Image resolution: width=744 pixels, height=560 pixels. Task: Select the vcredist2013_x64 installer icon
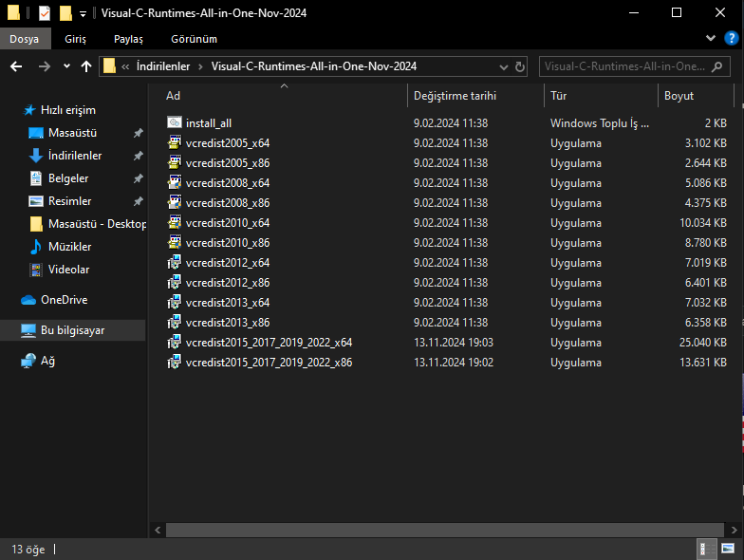tap(175, 302)
